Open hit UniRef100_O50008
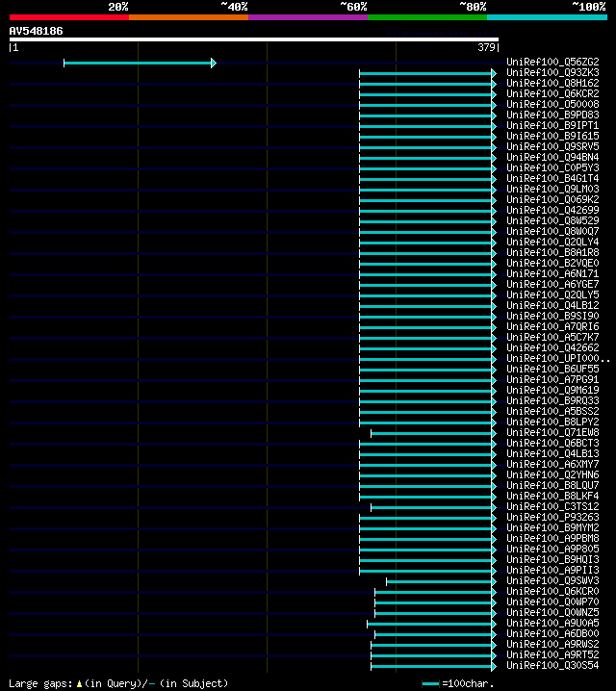 552,105
